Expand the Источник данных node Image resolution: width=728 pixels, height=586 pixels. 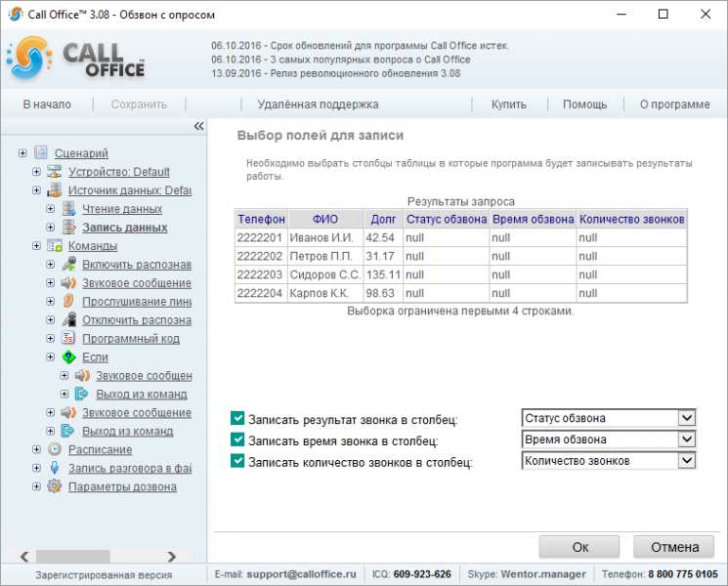click(37, 190)
